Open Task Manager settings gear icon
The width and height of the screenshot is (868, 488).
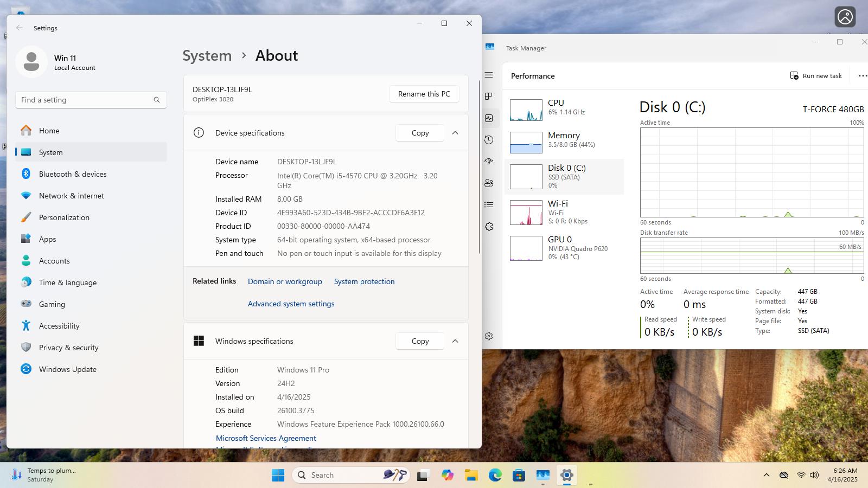489,336
